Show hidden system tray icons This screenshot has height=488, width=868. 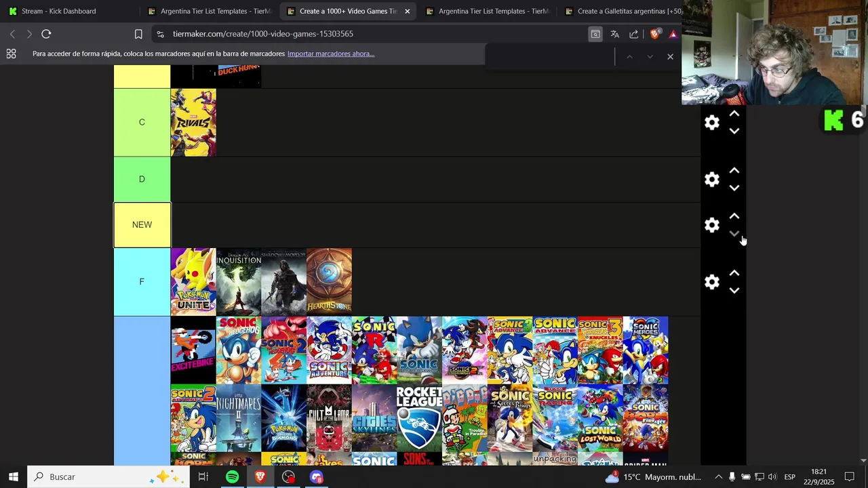click(718, 477)
